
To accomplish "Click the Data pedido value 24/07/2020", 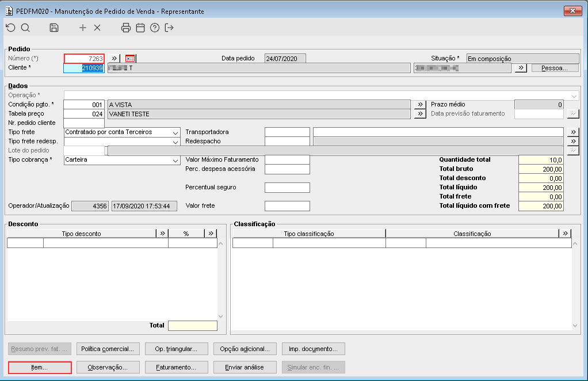I will pos(285,59).
